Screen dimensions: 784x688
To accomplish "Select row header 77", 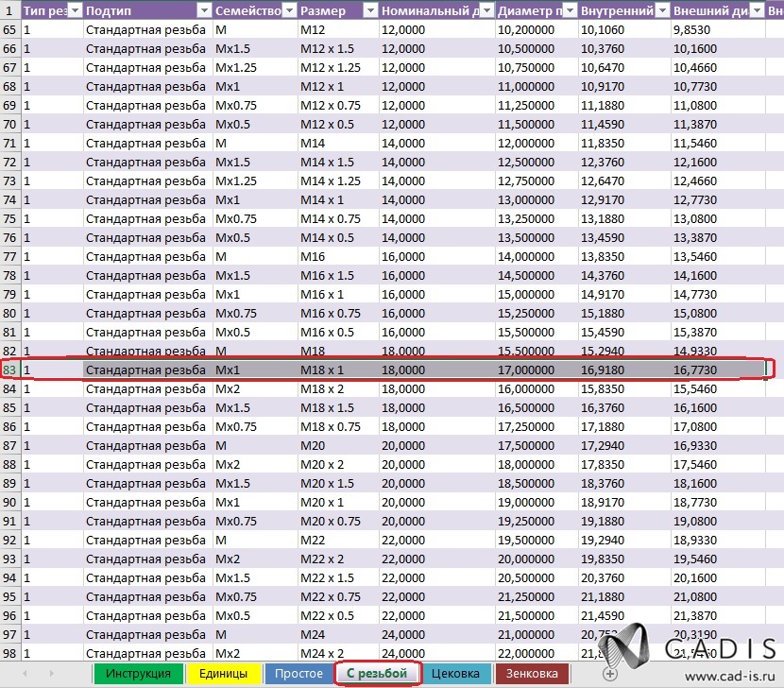I will (x=9, y=257).
